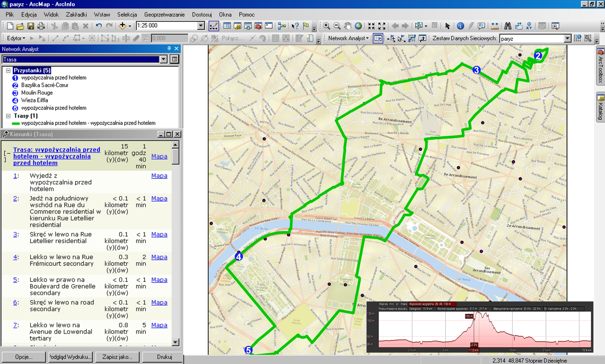Zoom to Full Extent globe icon

[x=358, y=26]
